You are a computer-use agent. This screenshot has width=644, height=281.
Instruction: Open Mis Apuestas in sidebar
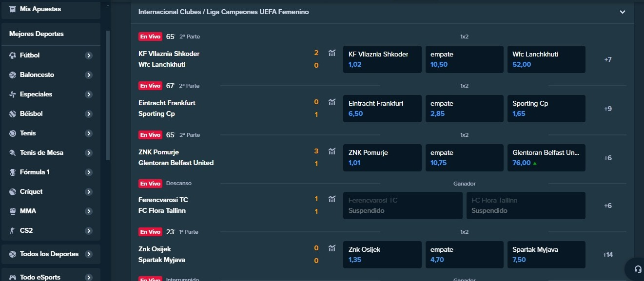pos(40,9)
